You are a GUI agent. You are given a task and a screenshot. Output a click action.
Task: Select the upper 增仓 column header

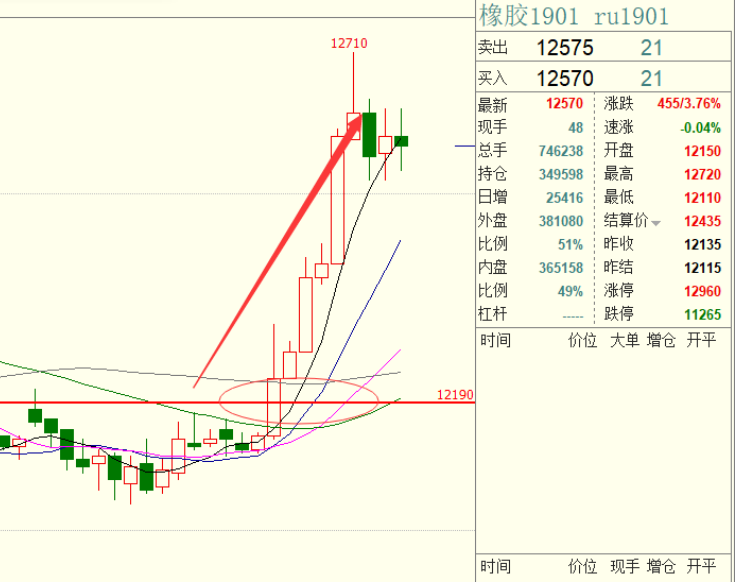(x=661, y=340)
